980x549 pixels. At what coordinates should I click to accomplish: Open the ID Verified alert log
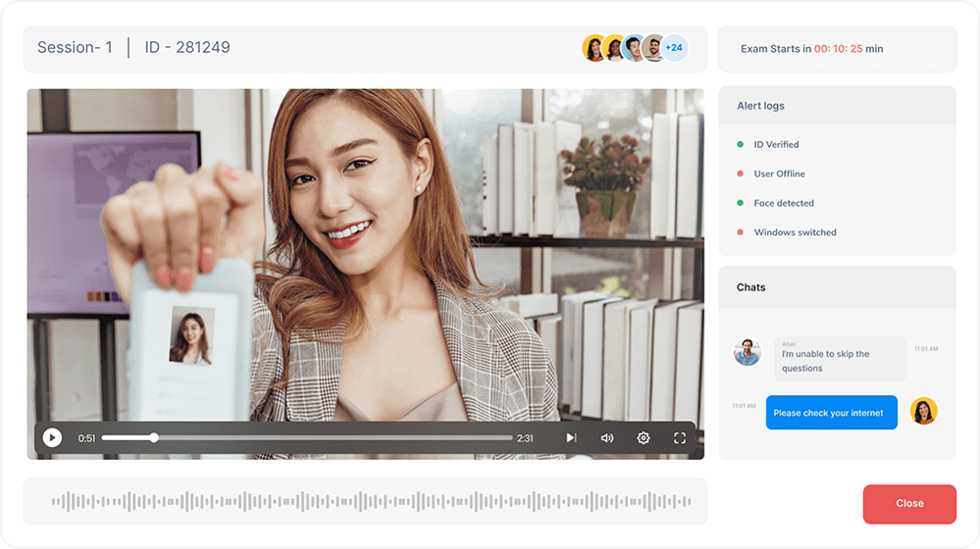(776, 145)
